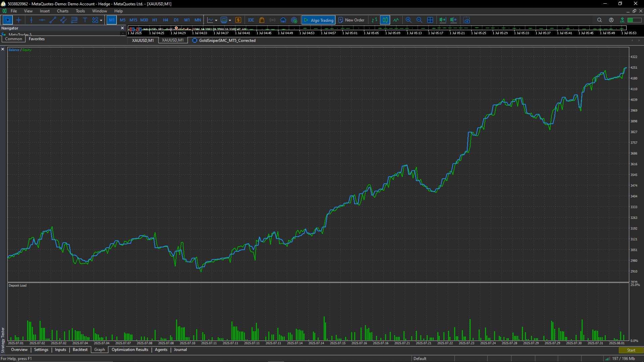Open the Market shopping bag icon

coord(262,20)
